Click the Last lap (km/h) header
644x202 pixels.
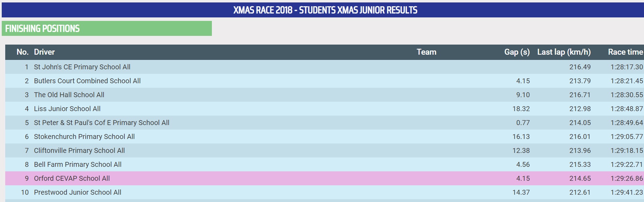(x=563, y=52)
